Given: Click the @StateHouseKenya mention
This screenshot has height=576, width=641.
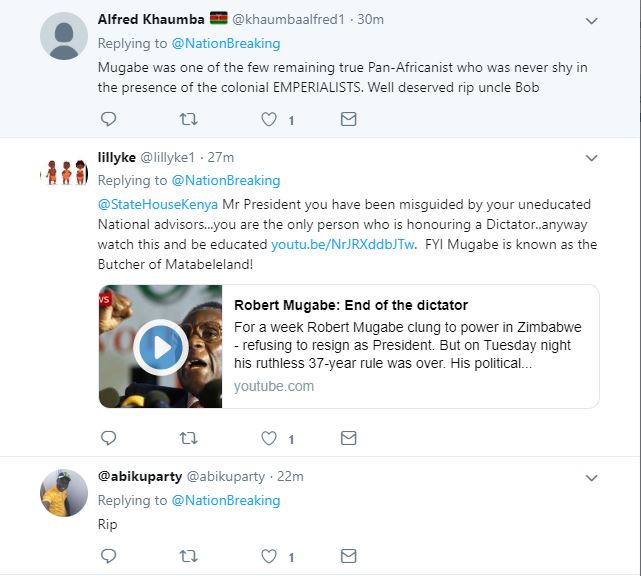Looking at the screenshot, I should [144, 204].
